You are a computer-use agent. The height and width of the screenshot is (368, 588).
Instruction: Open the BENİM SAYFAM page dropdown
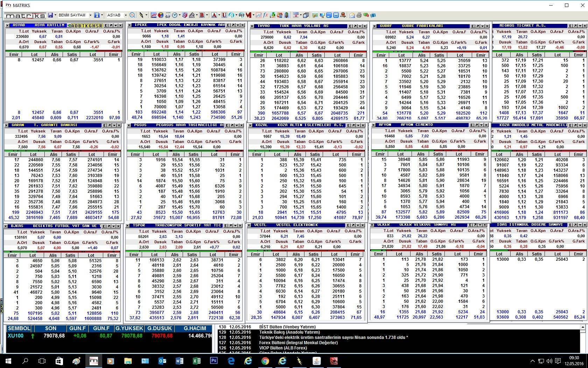coord(90,15)
